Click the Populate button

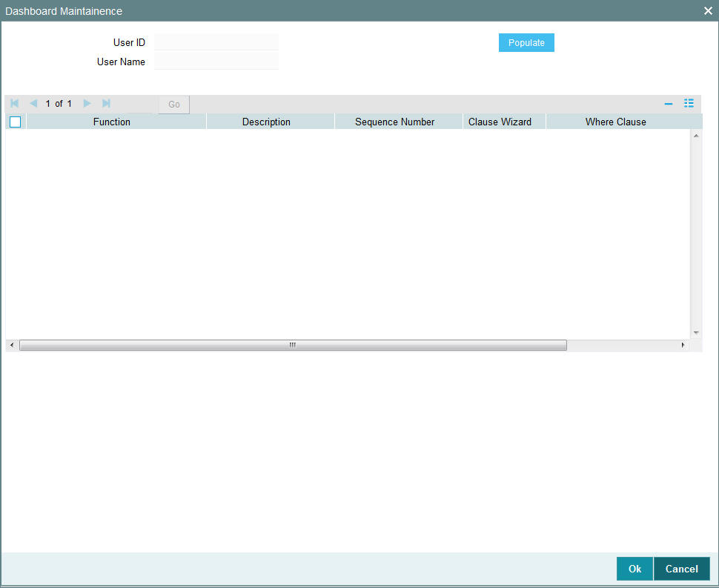tap(526, 43)
